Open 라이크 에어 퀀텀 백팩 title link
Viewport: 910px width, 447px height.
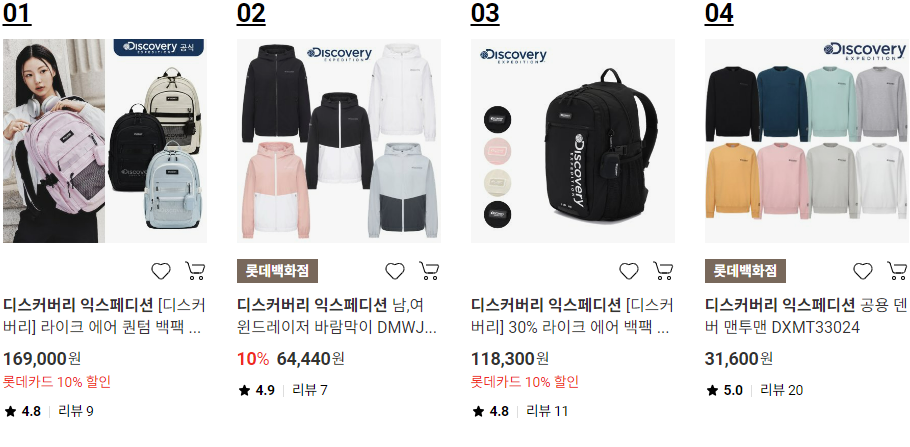[104, 316]
